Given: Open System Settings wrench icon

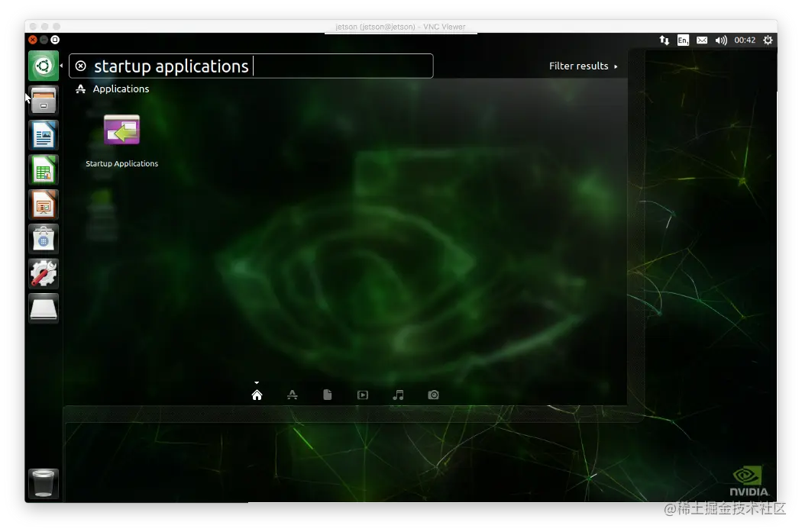Looking at the screenshot, I should coord(44,273).
